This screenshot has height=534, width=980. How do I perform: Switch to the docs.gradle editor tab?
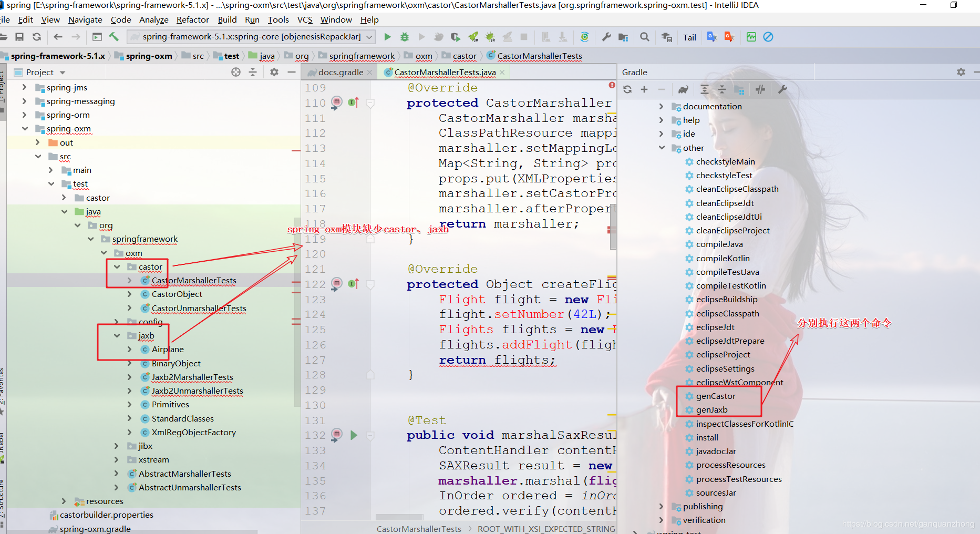(340, 72)
